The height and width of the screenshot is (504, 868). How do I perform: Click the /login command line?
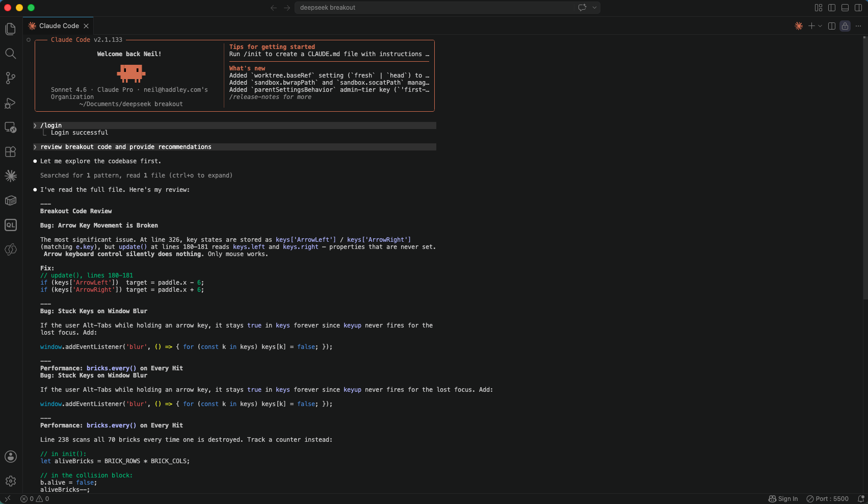234,125
